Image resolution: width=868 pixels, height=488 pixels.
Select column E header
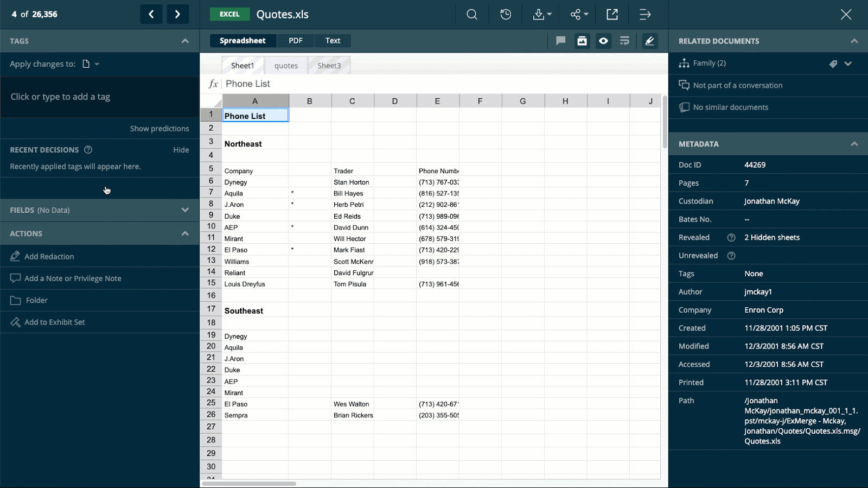pos(437,101)
